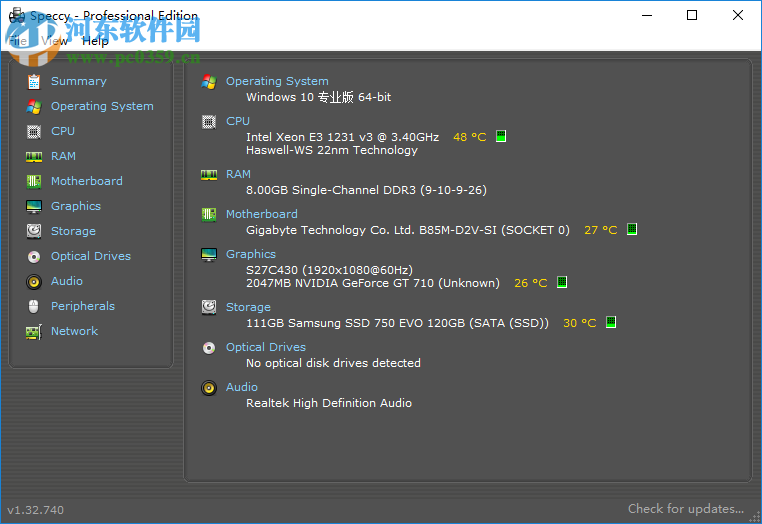Click the Graphics monitor icon in sidebar

(34, 207)
